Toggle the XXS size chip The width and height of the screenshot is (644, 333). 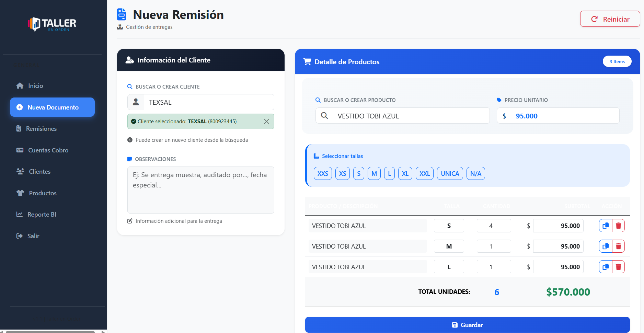tap(323, 174)
